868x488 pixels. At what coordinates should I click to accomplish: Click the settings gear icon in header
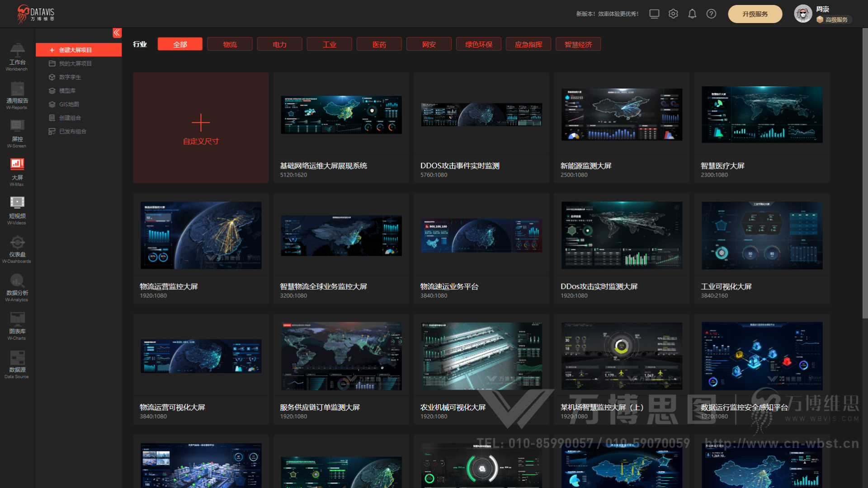(x=673, y=14)
